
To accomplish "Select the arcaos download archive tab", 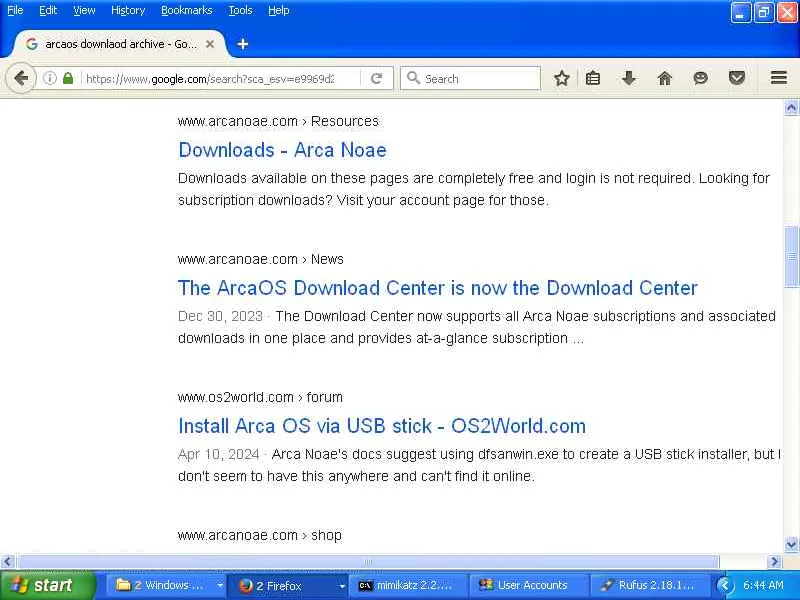I will tap(118, 44).
